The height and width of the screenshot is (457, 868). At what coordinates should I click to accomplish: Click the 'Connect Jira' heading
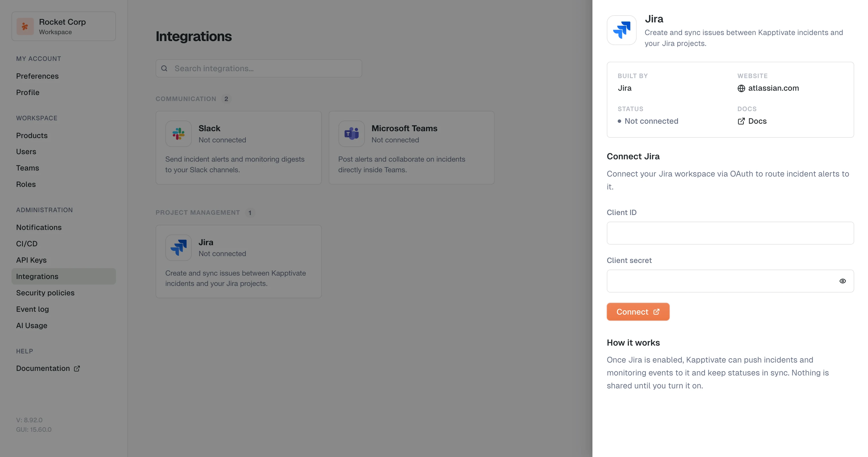[x=633, y=156]
